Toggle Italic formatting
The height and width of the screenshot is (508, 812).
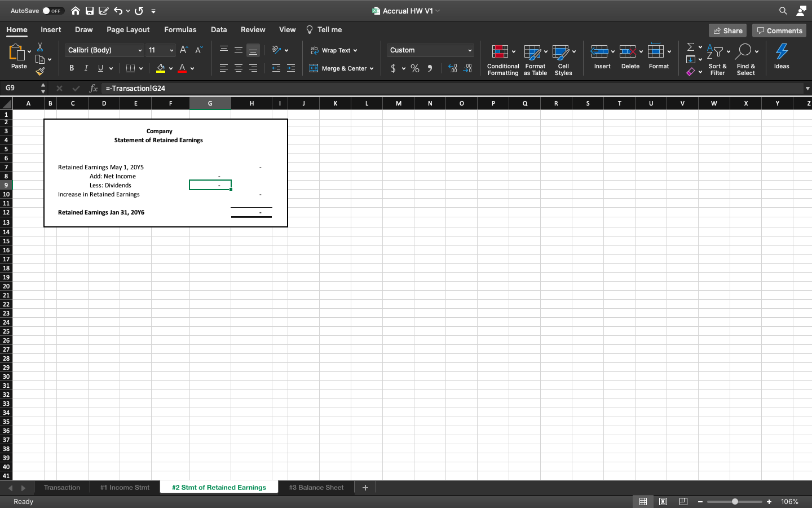click(86, 68)
